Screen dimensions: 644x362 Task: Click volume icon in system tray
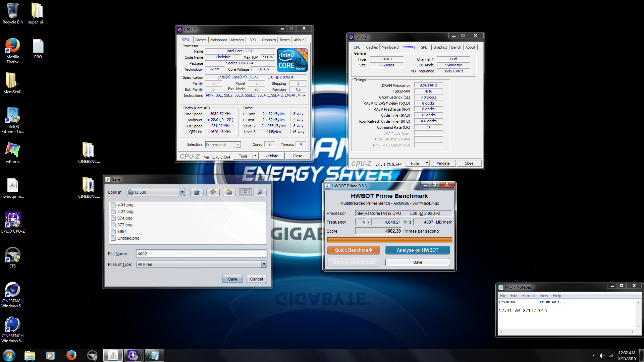coord(602,356)
